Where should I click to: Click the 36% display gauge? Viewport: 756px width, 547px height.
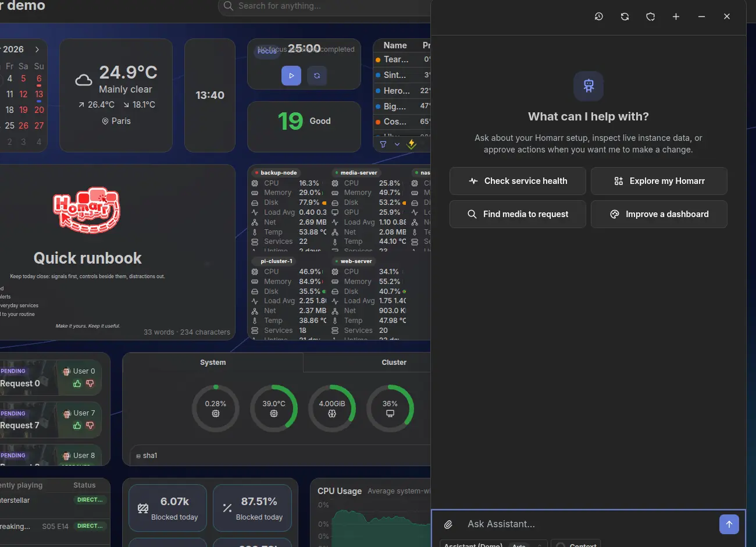(x=390, y=408)
